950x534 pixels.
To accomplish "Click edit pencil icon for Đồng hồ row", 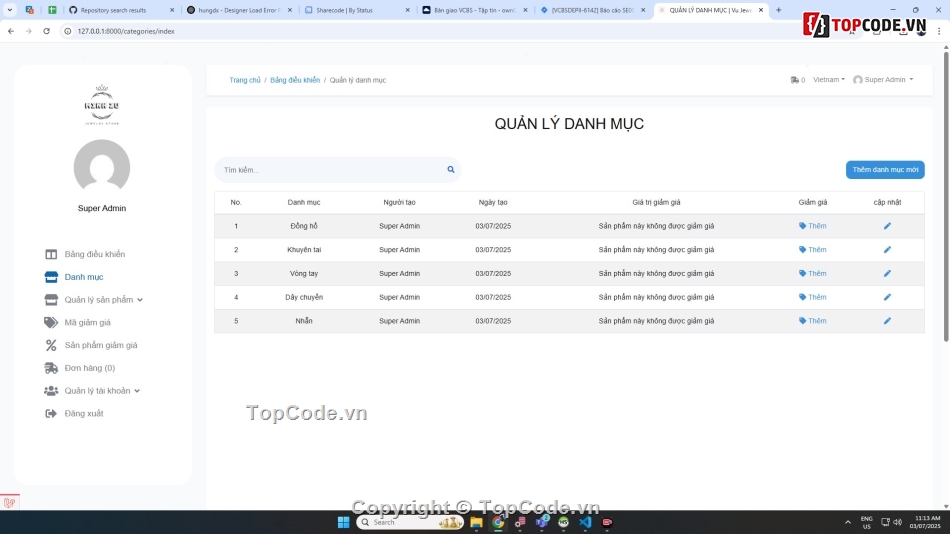I will click(x=887, y=226).
